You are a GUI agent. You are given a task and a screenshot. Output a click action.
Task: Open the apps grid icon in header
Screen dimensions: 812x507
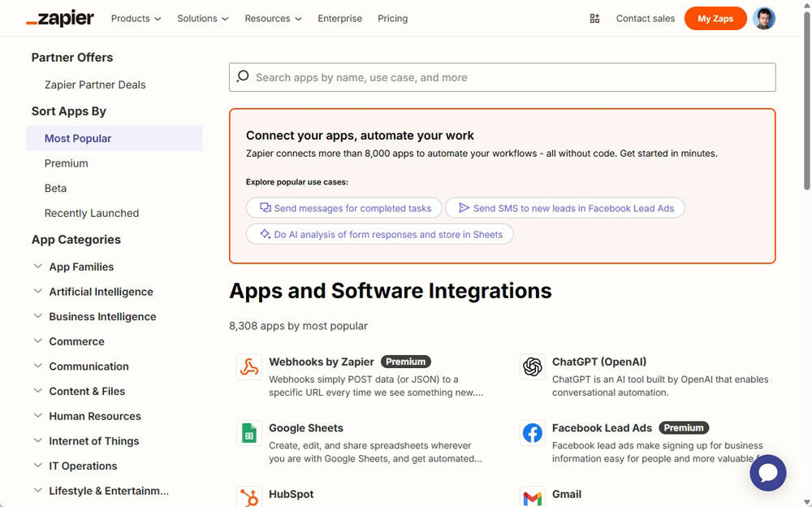(594, 19)
